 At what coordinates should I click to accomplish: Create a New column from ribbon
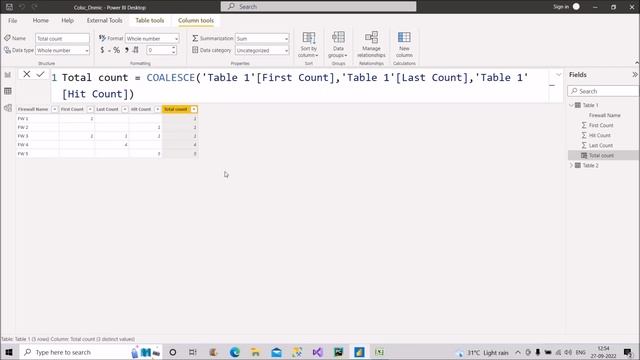click(404, 44)
